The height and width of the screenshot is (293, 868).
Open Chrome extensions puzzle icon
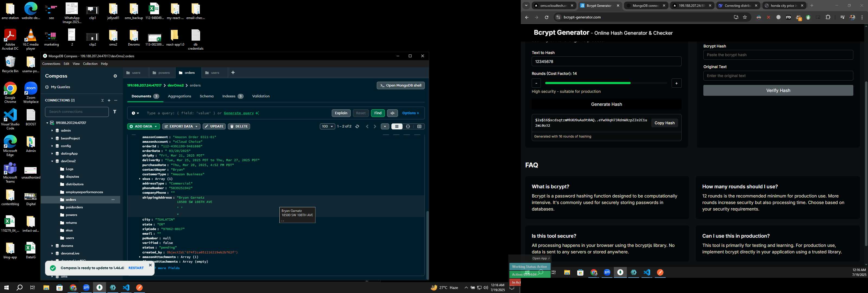point(828,17)
